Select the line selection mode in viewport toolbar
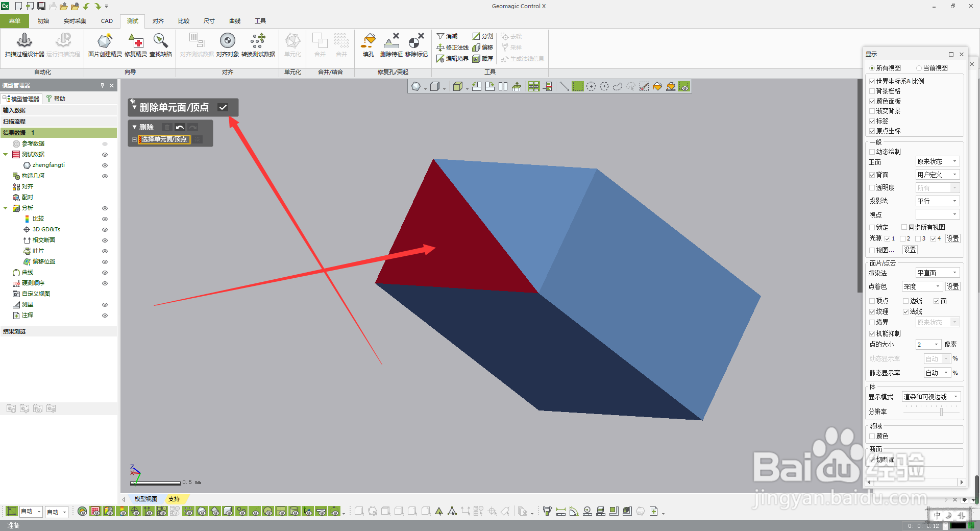The image size is (980, 531). coord(564,86)
